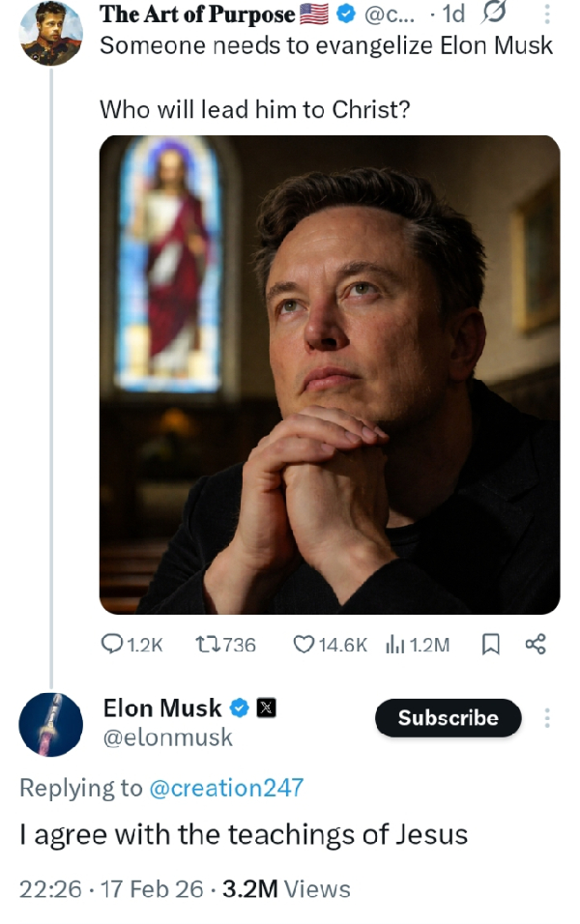Image resolution: width=580 pixels, height=924 pixels.
Task: Open the @creation247 mention link
Action: click(226, 788)
